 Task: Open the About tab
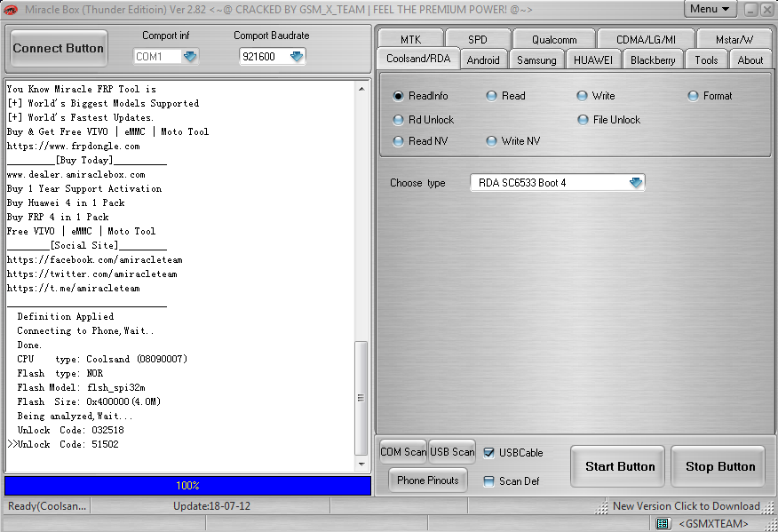click(x=750, y=60)
